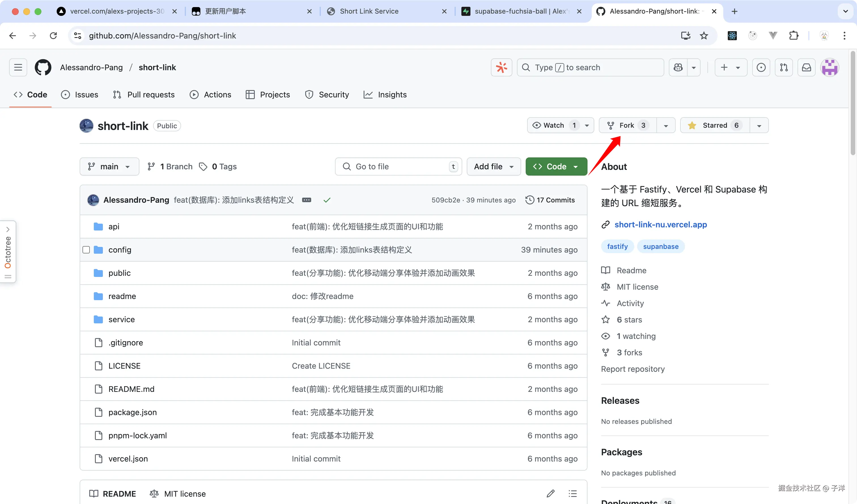Screen dimensions: 857x504
Task: Open short-link-nu.vercel.app link
Action: (x=660, y=224)
